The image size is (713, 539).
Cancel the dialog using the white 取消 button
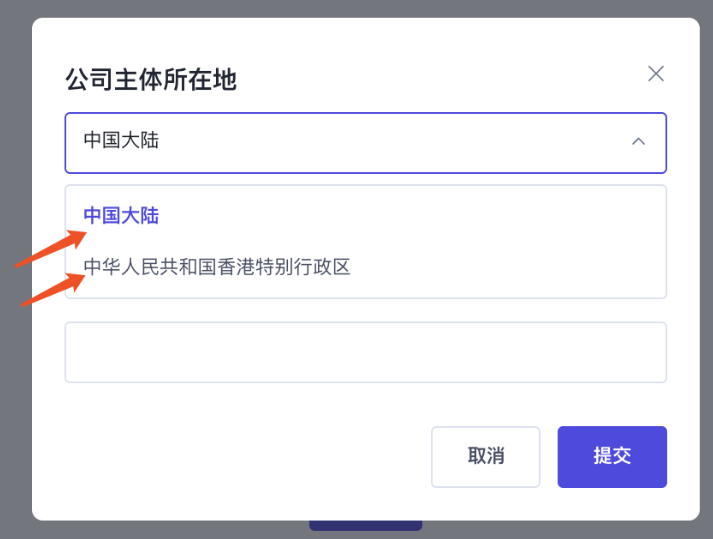(x=485, y=457)
